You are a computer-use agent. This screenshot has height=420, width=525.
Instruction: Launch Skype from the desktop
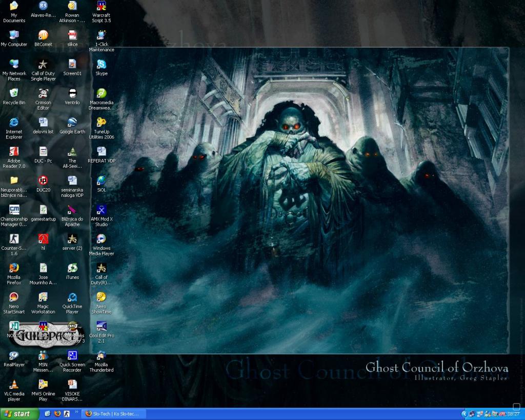pyautogui.click(x=102, y=67)
